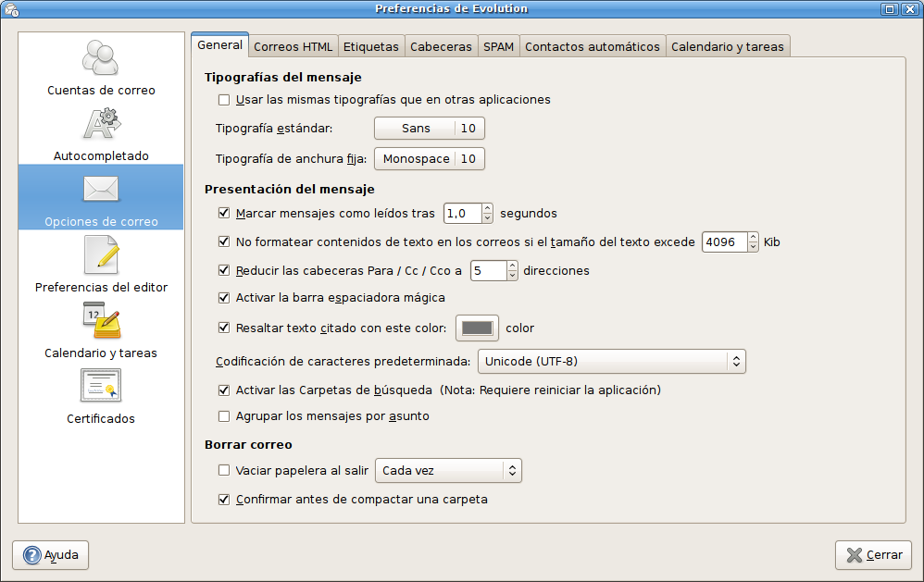
Task: Enable using same fonts as other applications
Action: (x=224, y=100)
